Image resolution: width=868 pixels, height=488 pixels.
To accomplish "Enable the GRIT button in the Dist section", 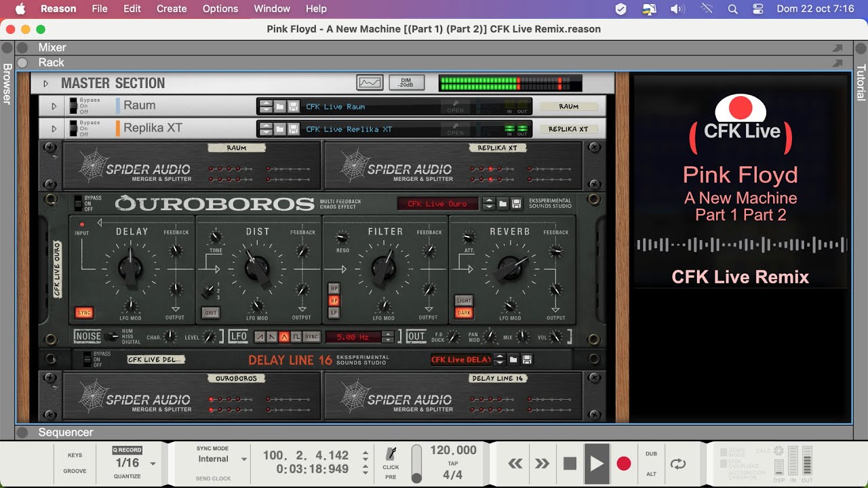I will pyautogui.click(x=211, y=312).
